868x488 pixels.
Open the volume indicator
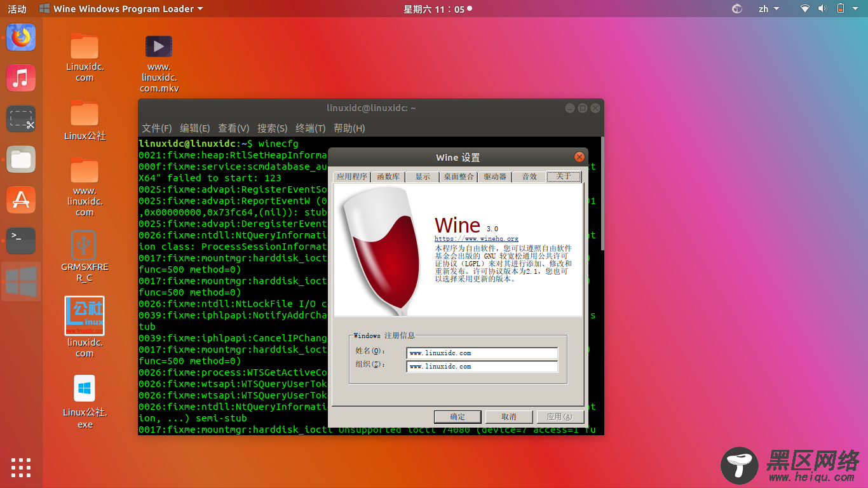[x=822, y=9]
